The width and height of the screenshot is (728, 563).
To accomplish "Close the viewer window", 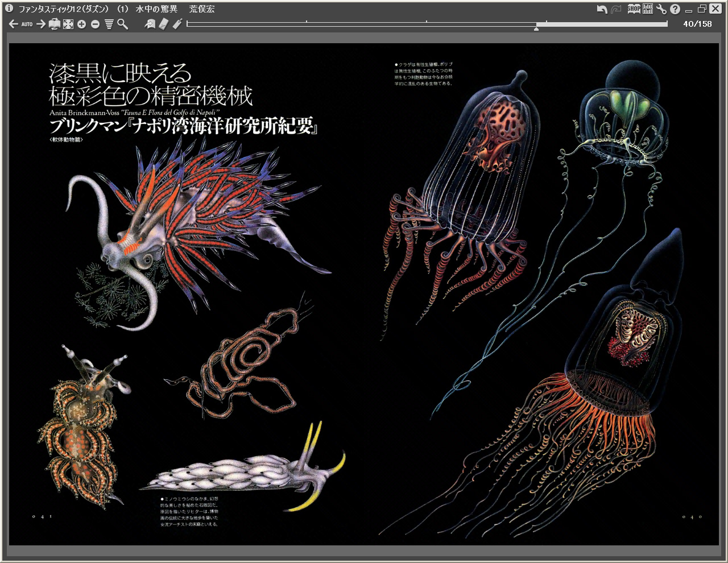I will click(x=715, y=9).
